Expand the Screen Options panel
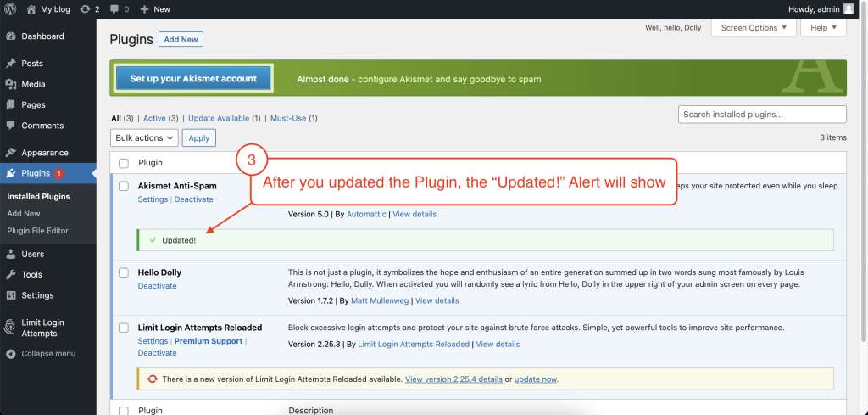The height and width of the screenshot is (415, 868). [x=754, y=28]
